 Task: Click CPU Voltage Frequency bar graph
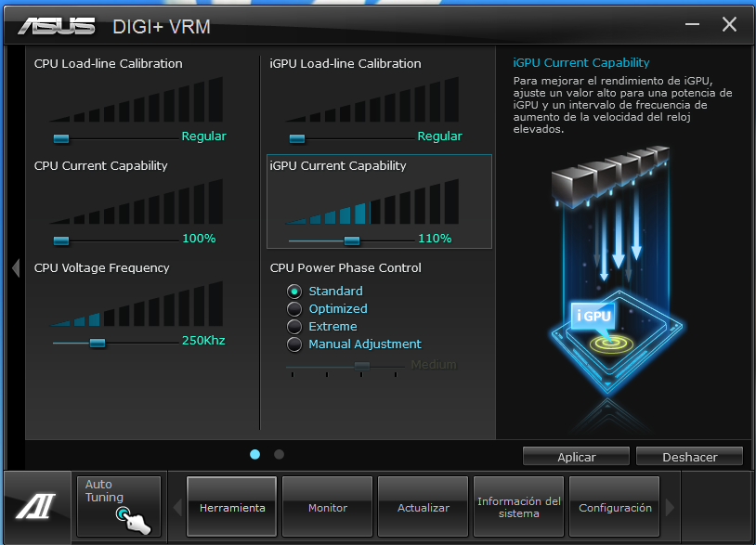[x=137, y=304]
